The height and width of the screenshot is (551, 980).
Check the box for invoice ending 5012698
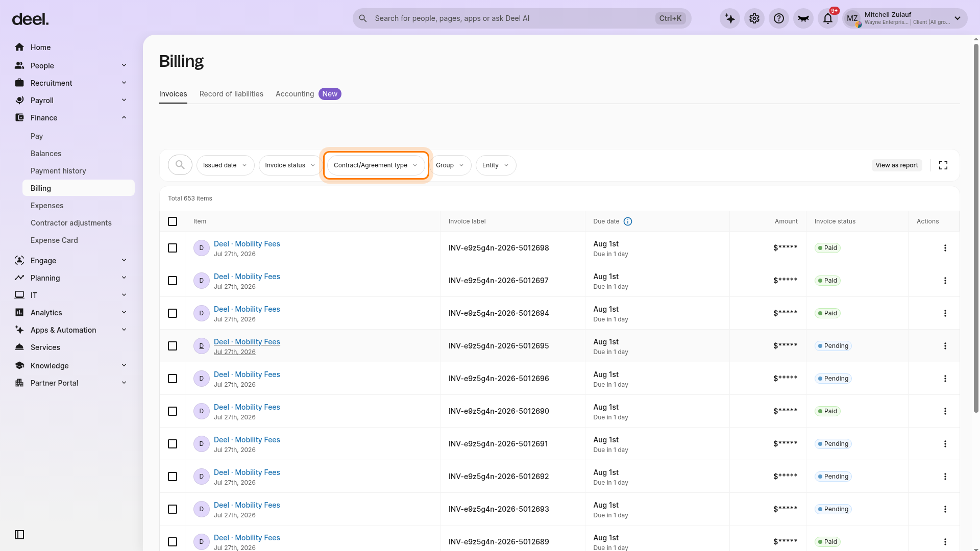tap(173, 248)
